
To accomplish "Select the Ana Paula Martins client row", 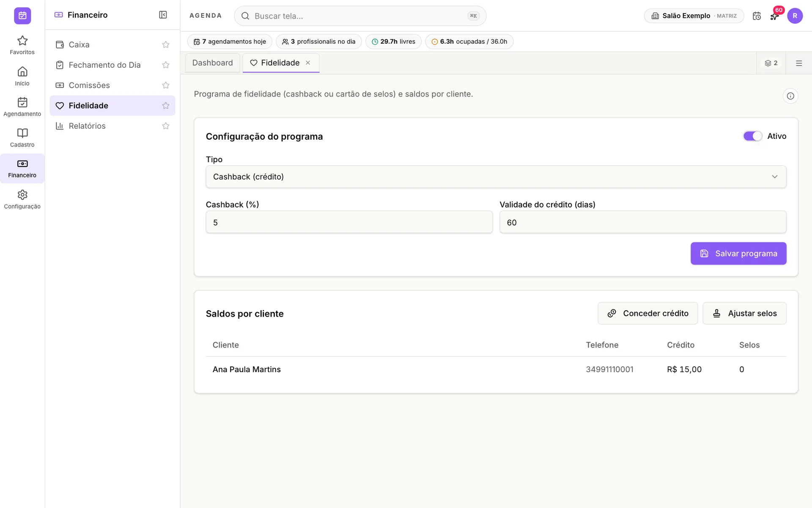I will point(496,369).
